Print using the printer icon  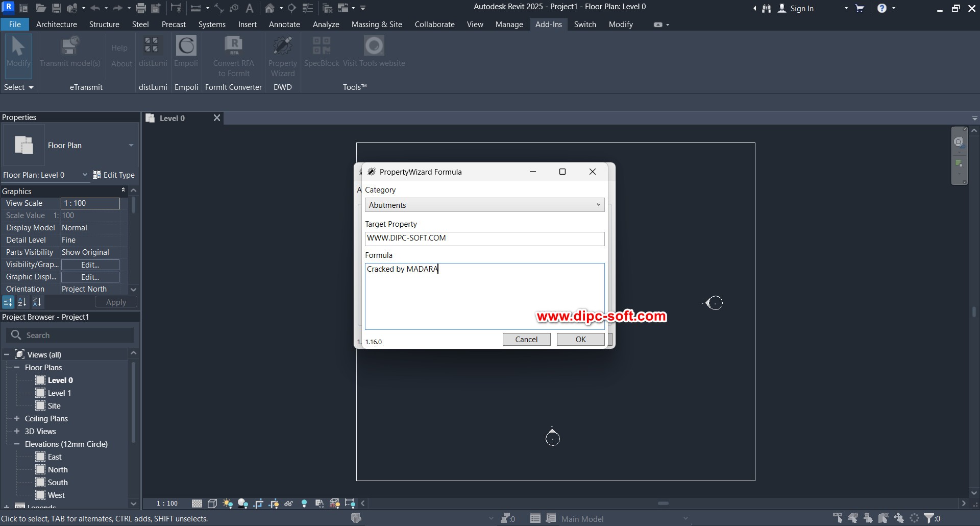click(141, 8)
